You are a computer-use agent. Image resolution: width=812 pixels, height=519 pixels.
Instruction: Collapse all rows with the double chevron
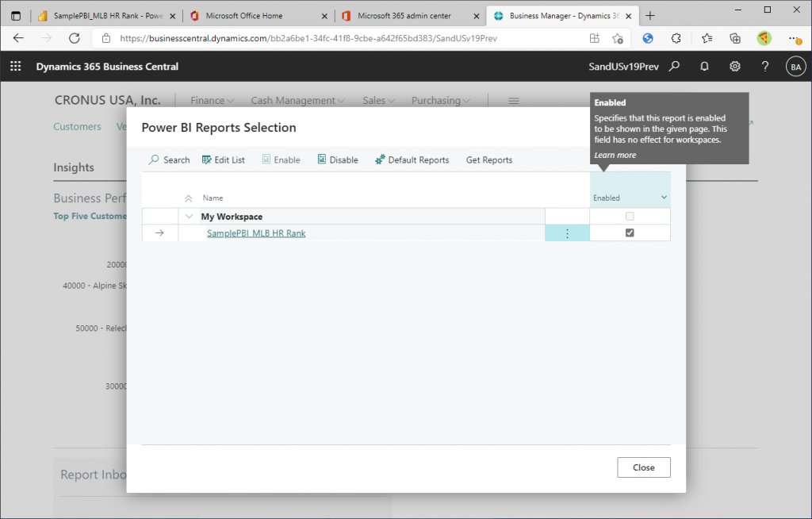tap(189, 198)
